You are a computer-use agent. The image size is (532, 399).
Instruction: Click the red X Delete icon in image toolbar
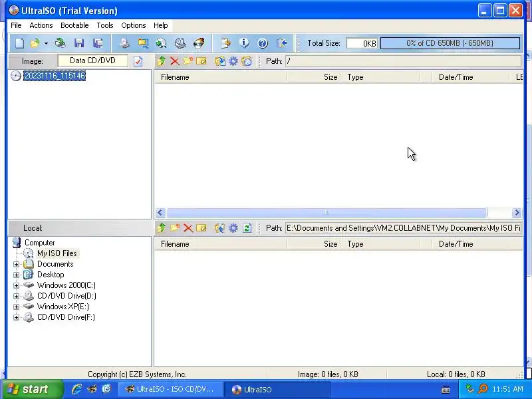(175, 61)
